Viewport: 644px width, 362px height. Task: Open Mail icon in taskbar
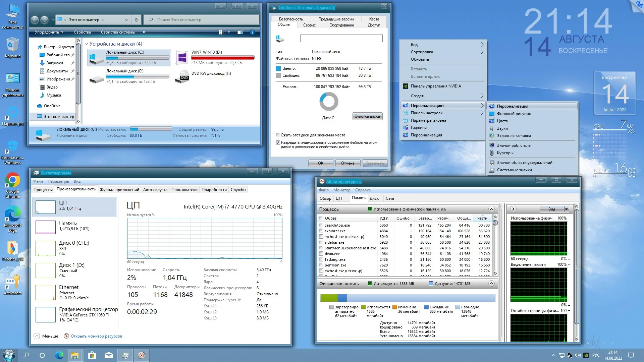tap(108, 355)
